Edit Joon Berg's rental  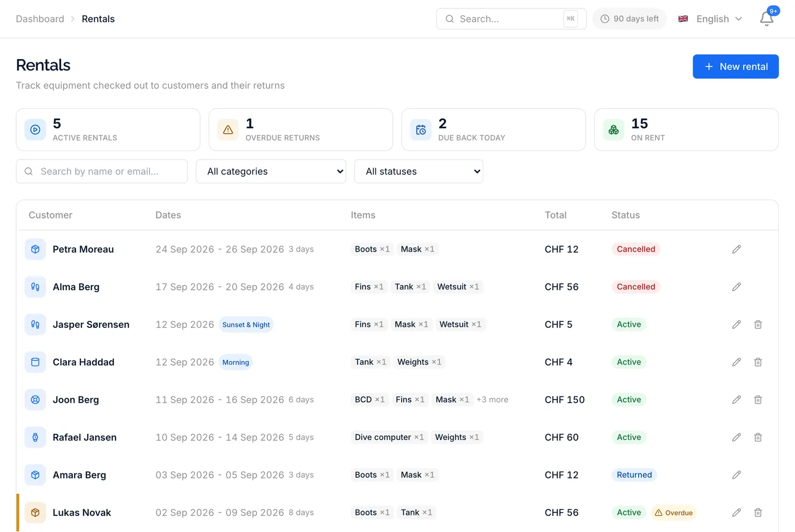click(736, 400)
